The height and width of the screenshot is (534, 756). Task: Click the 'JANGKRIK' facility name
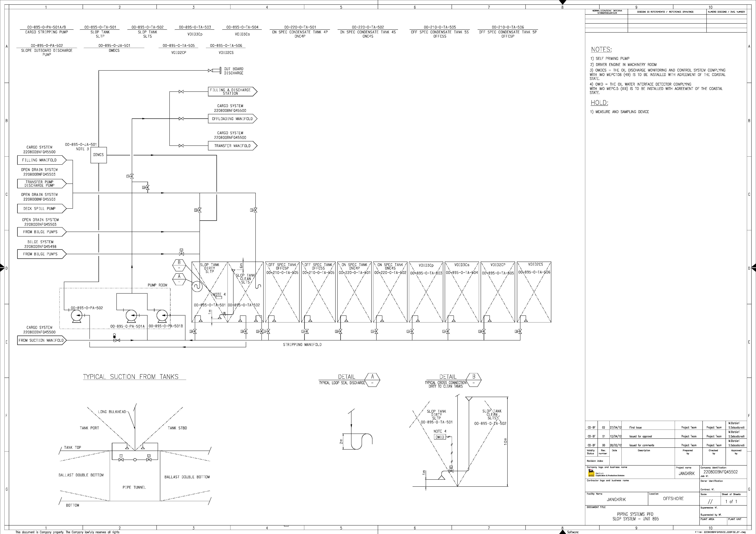(x=616, y=499)
